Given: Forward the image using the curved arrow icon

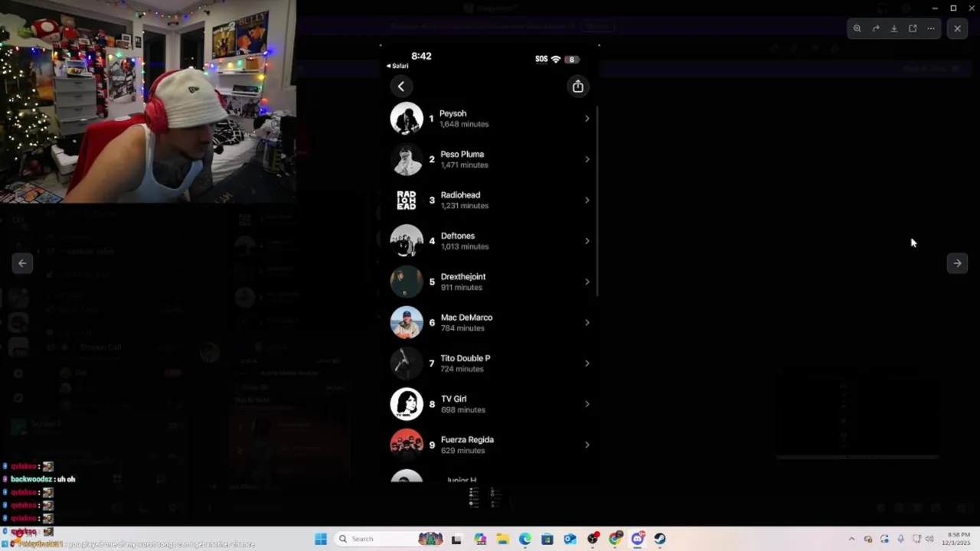Looking at the screenshot, I should pyautogui.click(x=876, y=28).
